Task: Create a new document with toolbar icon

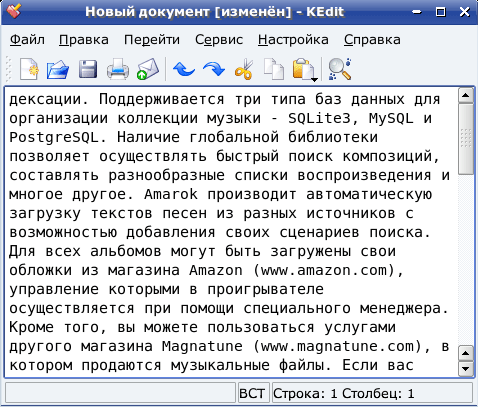Action: [x=29, y=69]
